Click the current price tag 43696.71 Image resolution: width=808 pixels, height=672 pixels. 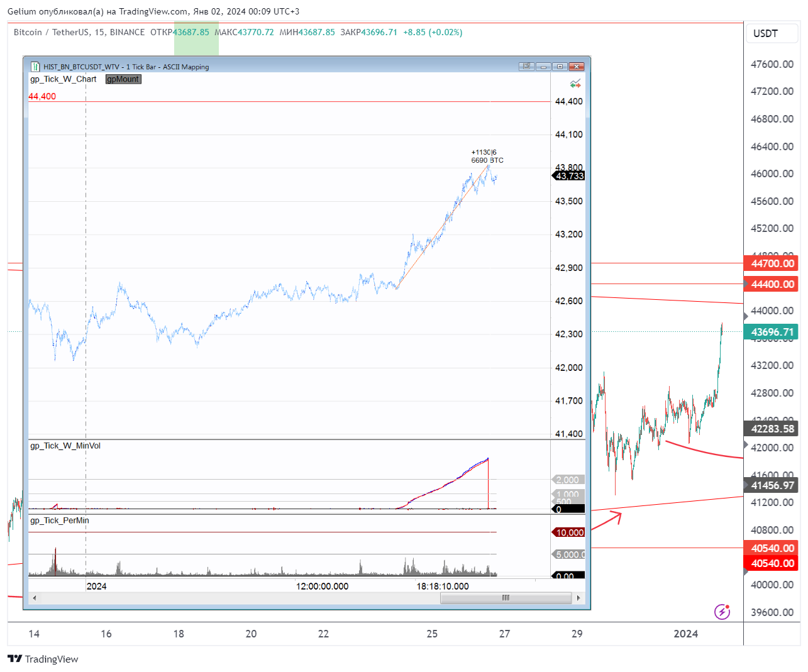tap(771, 332)
